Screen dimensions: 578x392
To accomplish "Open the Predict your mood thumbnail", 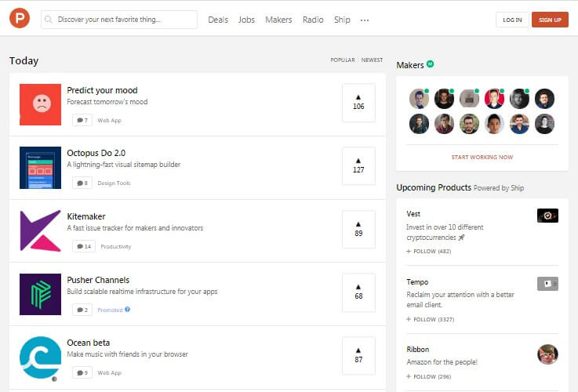I will 40,104.
